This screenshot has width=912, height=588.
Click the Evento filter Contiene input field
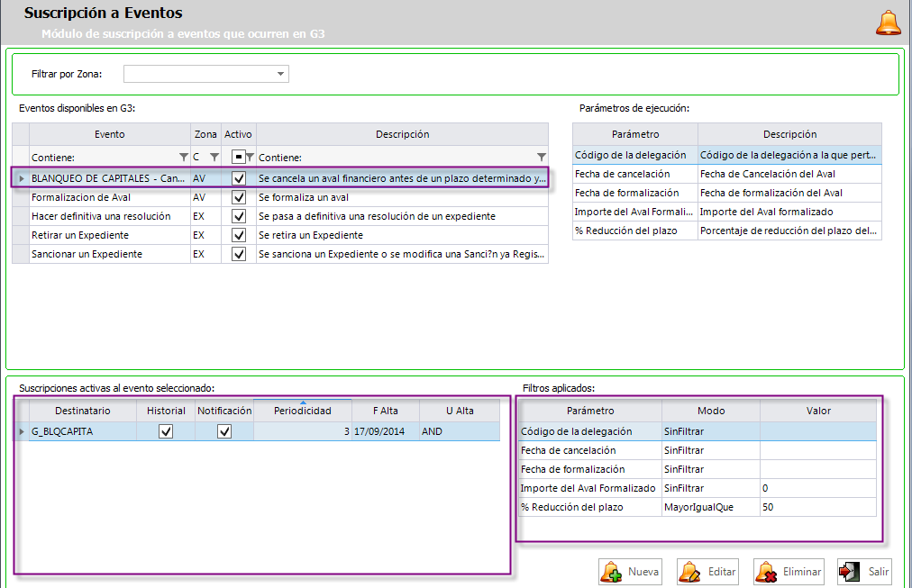pos(104,157)
